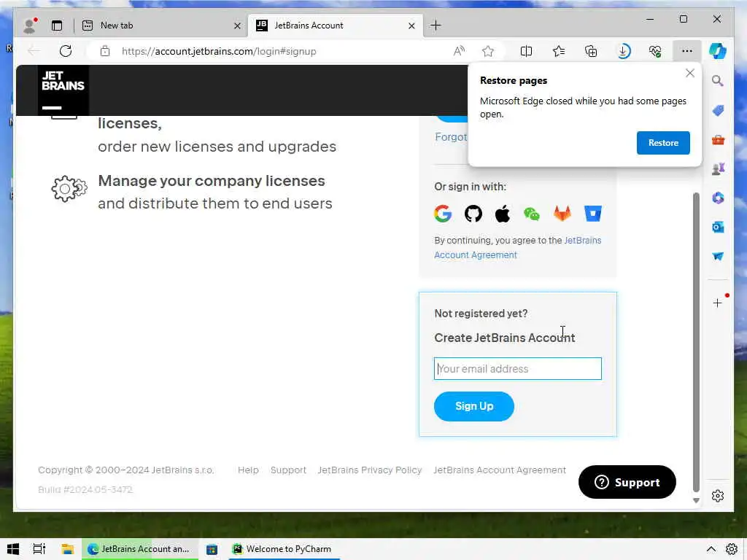Image resolution: width=747 pixels, height=560 pixels.
Task: Click the black Support chat button
Action: point(627,482)
